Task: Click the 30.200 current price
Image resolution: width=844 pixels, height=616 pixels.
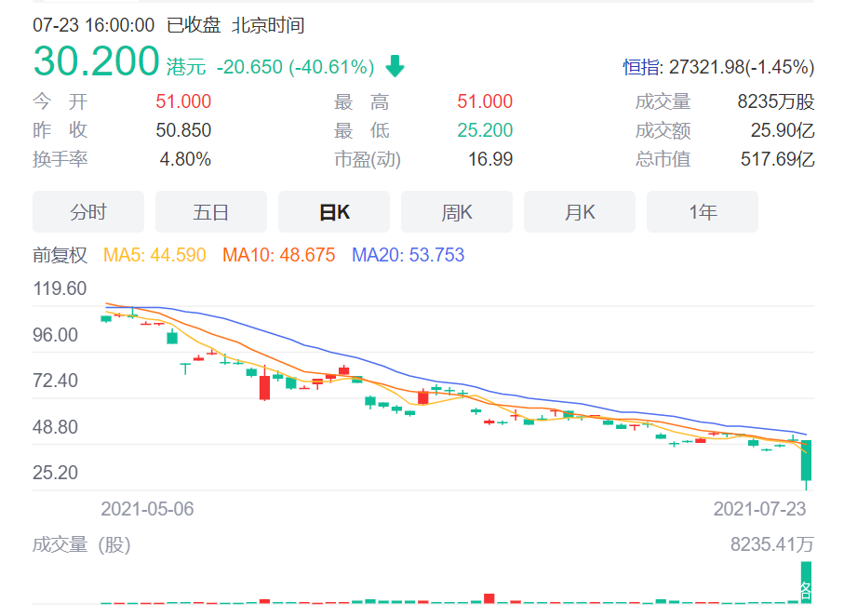Action: point(96,61)
